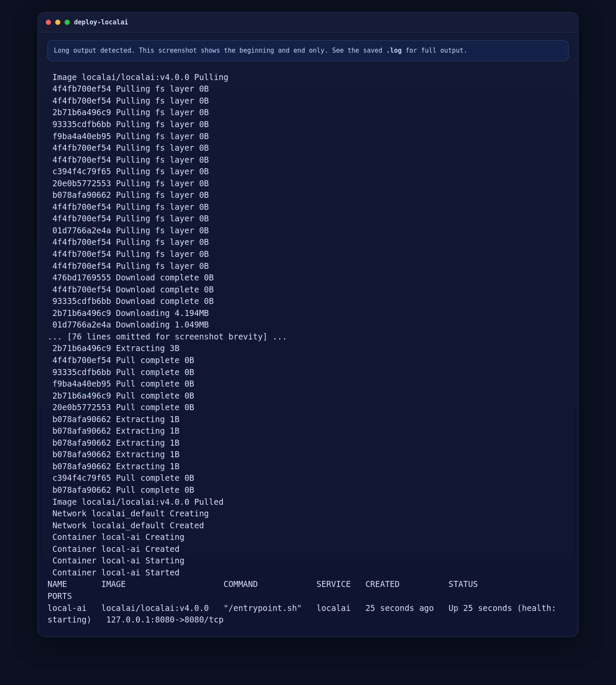
Task: Click the red close window dot
Action: pos(48,22)
